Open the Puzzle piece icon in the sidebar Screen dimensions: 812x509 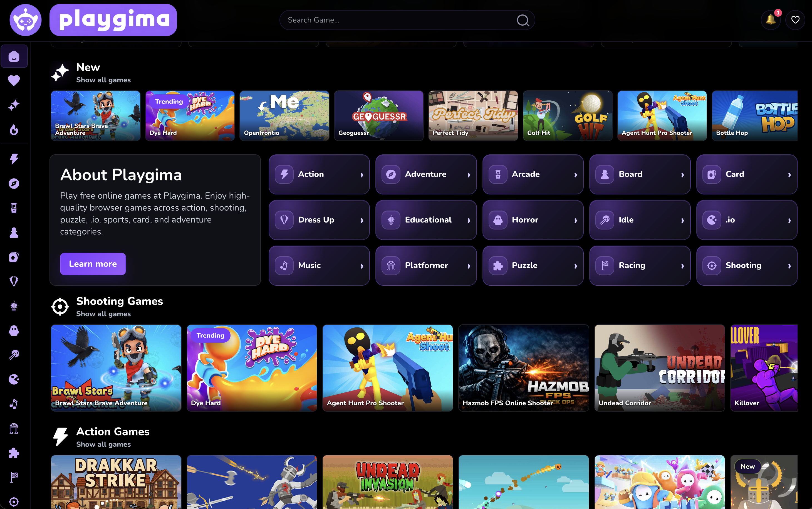pos(14,453)
